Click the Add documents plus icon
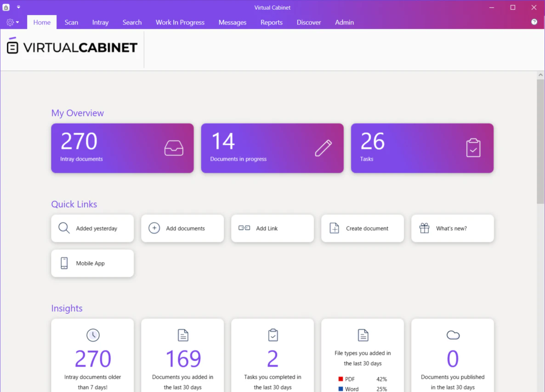 click(x=154, y=228)
